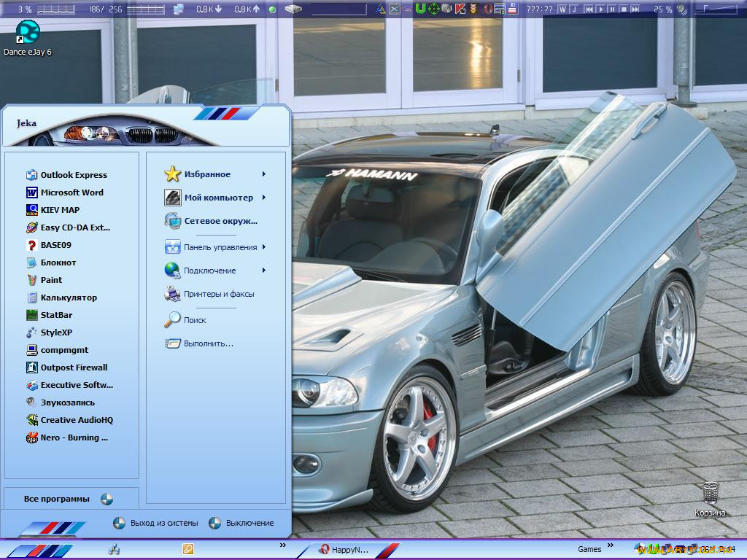This screenshot has width=747, height=560.
Task: Expand the Games toolbar chevron
Action: pyautogui.click(x=611, y=545)
